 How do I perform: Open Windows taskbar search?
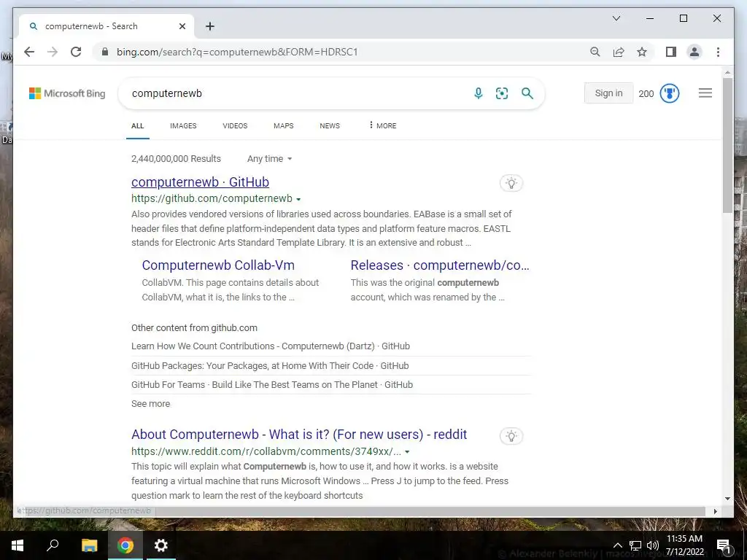pyautogui.click(x=53, y=545)
